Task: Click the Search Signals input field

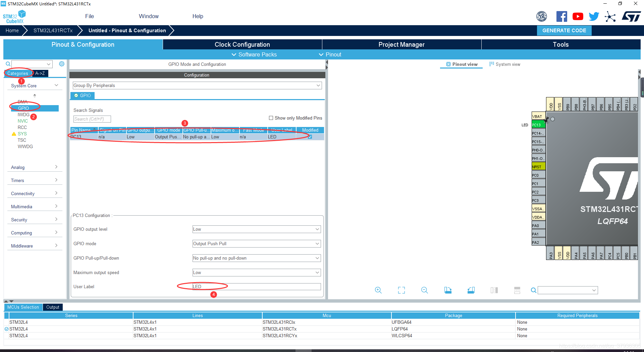Action: click(92, 119)
